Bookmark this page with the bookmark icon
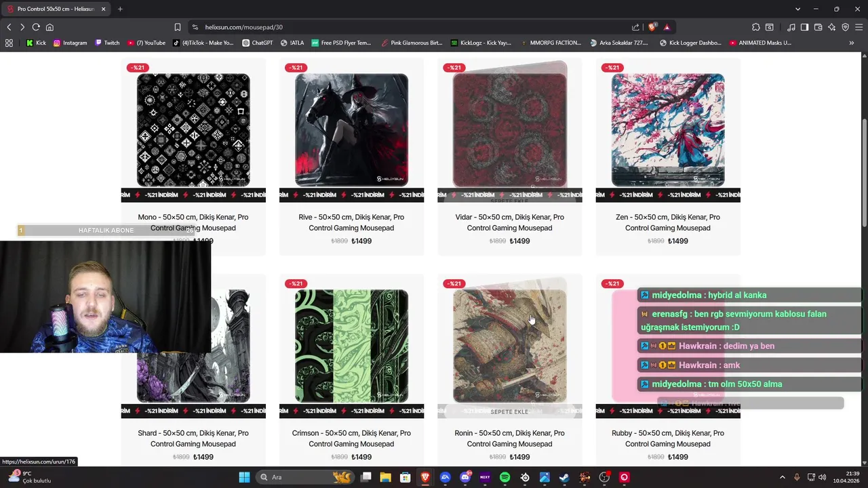The width and height of the screenshot is (868, 488). (178, 27)
